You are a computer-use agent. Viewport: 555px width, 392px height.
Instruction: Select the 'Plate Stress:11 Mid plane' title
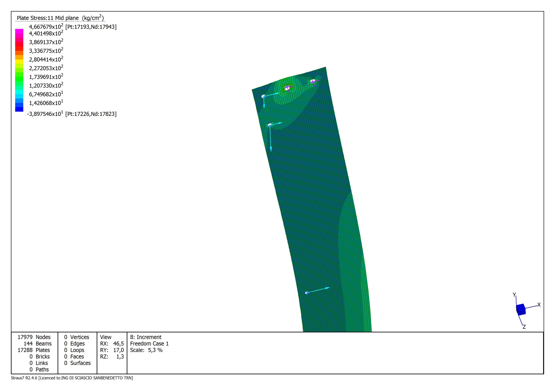click(60, 18)
